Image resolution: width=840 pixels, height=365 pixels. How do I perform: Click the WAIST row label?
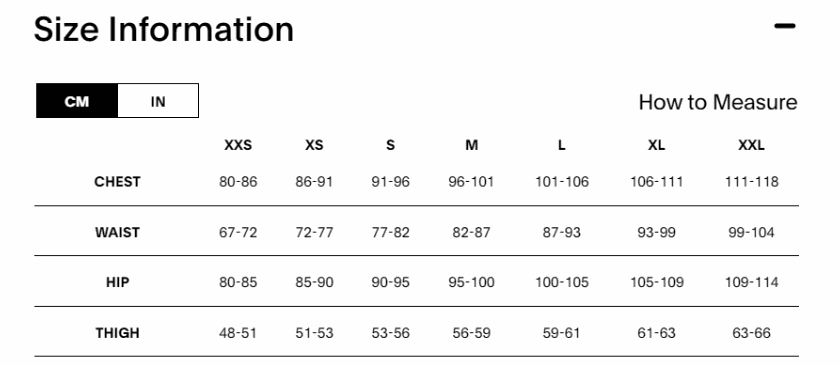[117, 233]
